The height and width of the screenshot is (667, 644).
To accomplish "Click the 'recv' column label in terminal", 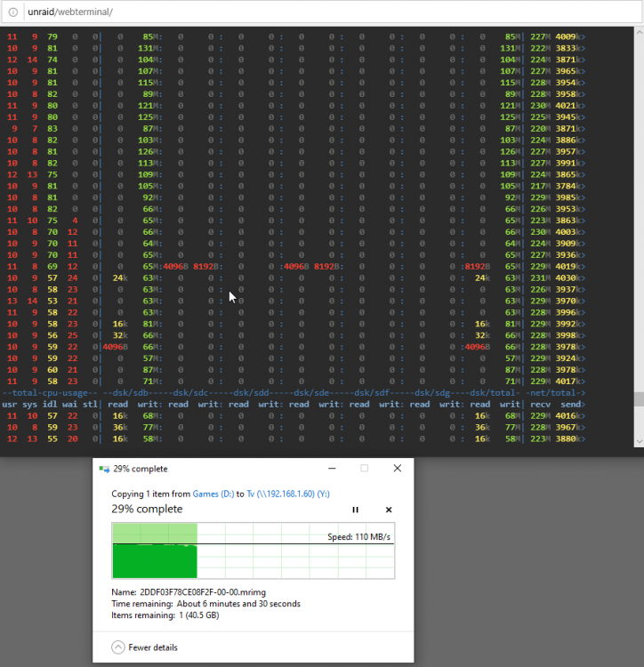I will (x=540, y=405).
